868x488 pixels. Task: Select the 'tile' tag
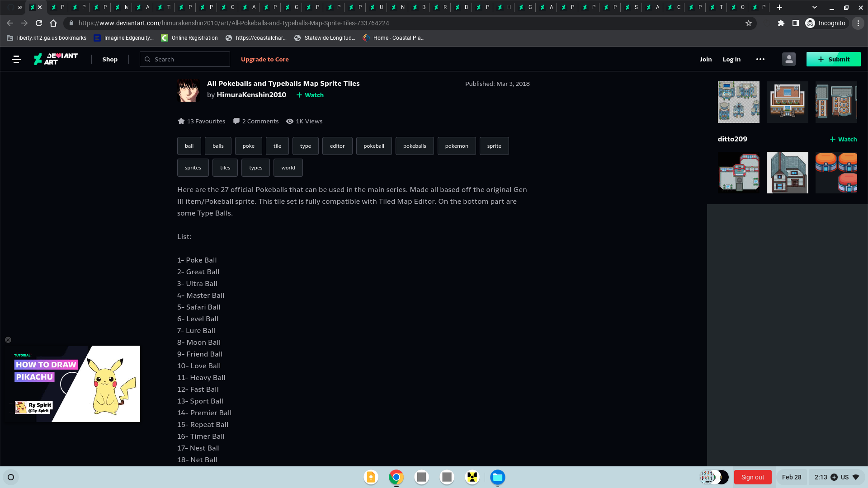pyautogui.click(x=277, y=146)
